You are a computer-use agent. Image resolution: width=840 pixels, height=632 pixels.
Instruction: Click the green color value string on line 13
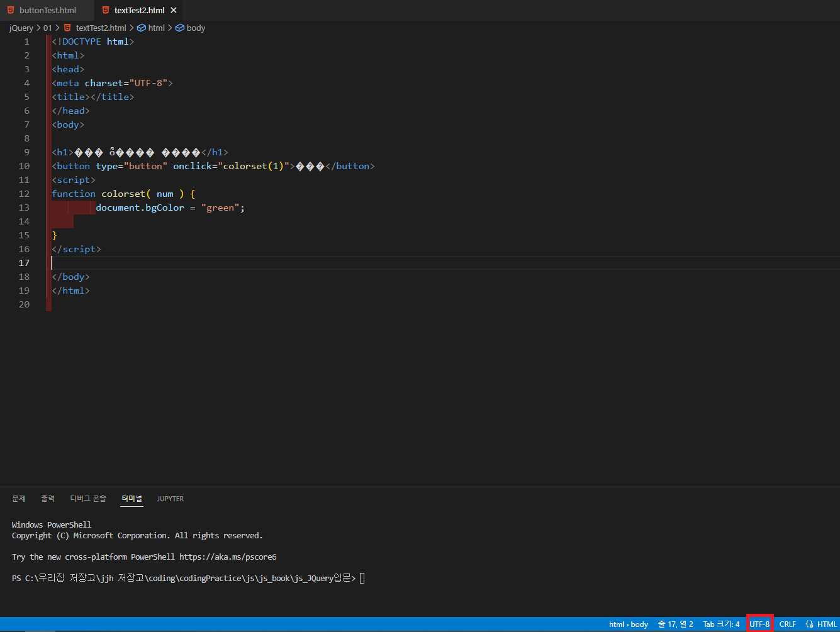[220, 207]
